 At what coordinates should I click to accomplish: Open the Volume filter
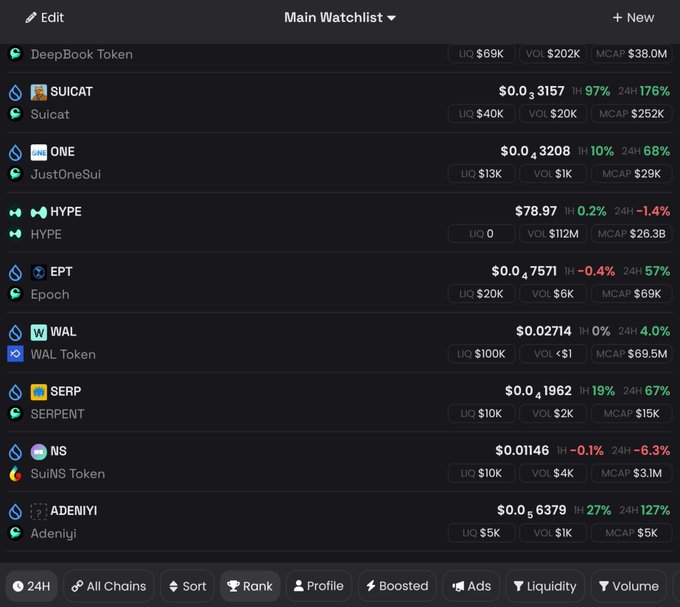(629, 586)
